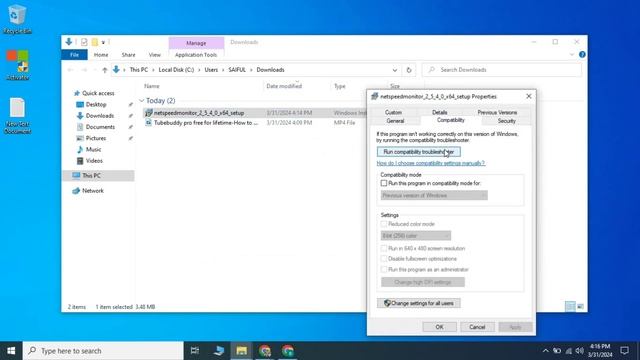Switch to Custom tab in Properties
This screenshot has width=640, height=360.
(393, 112)
